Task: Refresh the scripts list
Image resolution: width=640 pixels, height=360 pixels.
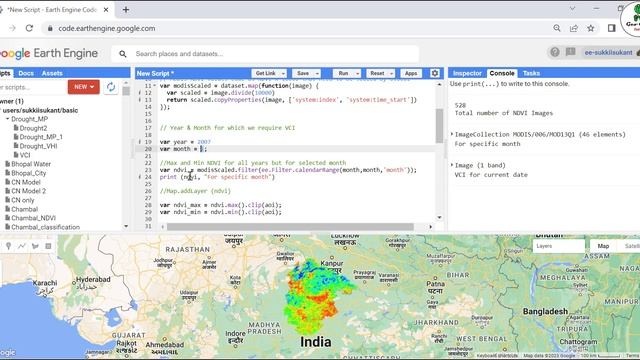Action: 111,87
